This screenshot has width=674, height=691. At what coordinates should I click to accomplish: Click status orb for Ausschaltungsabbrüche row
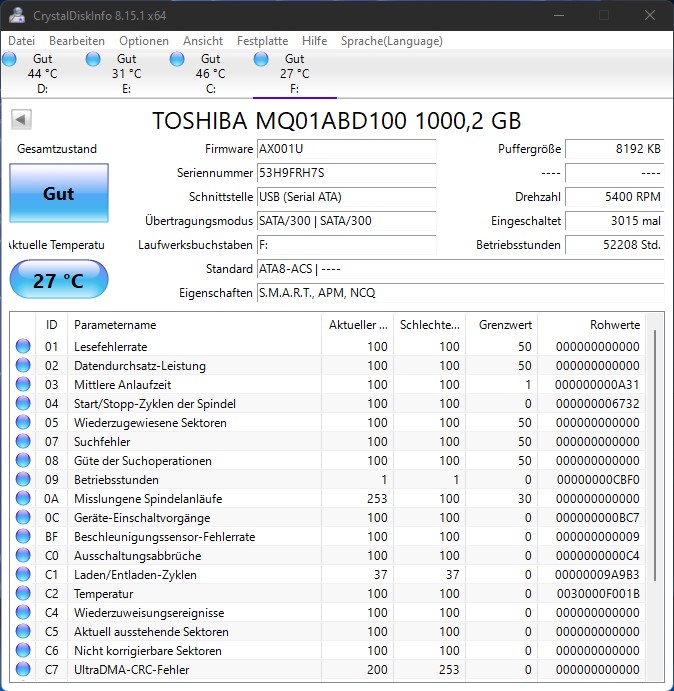(23, 555)
